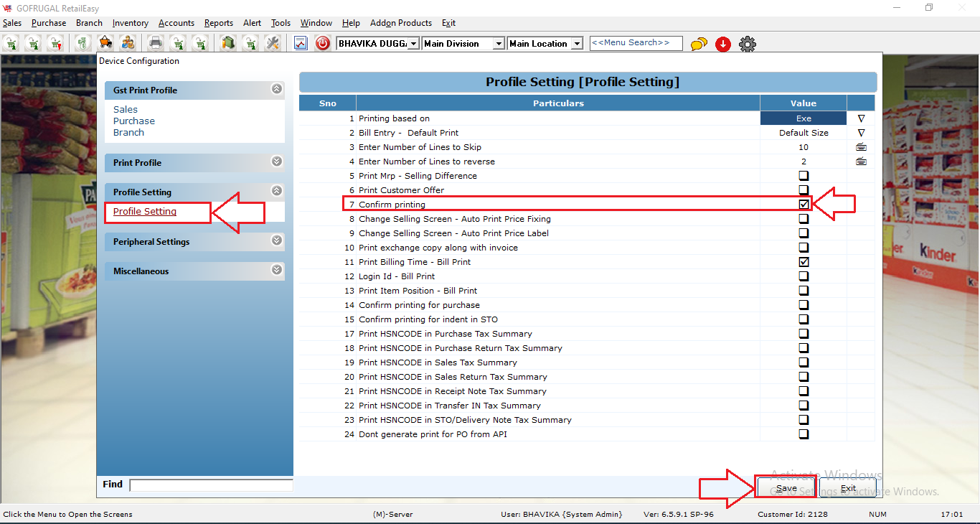
Task: Click the rupee money toolbar icon
Action: click(83, 43)
